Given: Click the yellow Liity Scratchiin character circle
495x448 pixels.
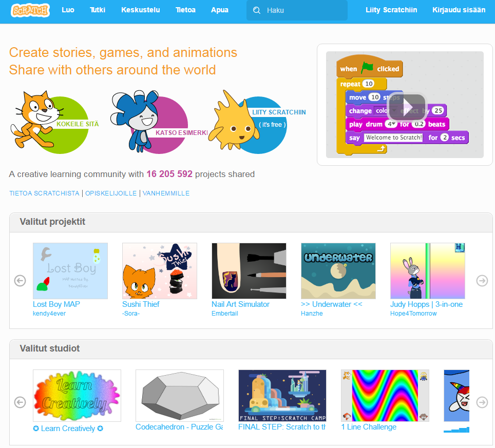Looking at the screenshot, I should [x=257, y=123].
